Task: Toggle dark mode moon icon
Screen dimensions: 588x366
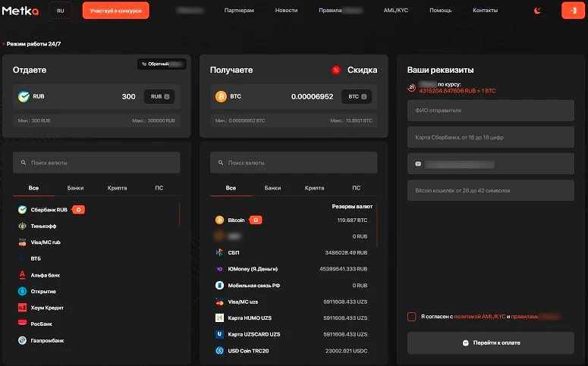Action: click(x=538, y=11)
